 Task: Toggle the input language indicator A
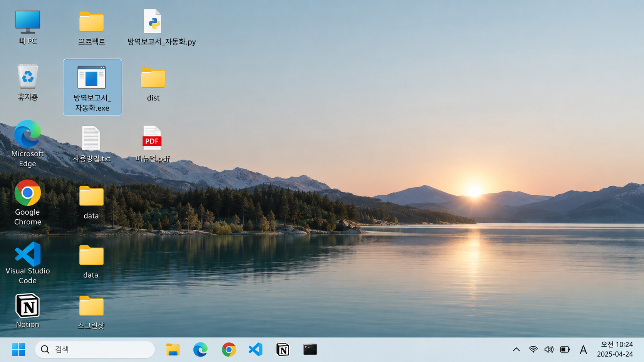(x=583, y=349)
